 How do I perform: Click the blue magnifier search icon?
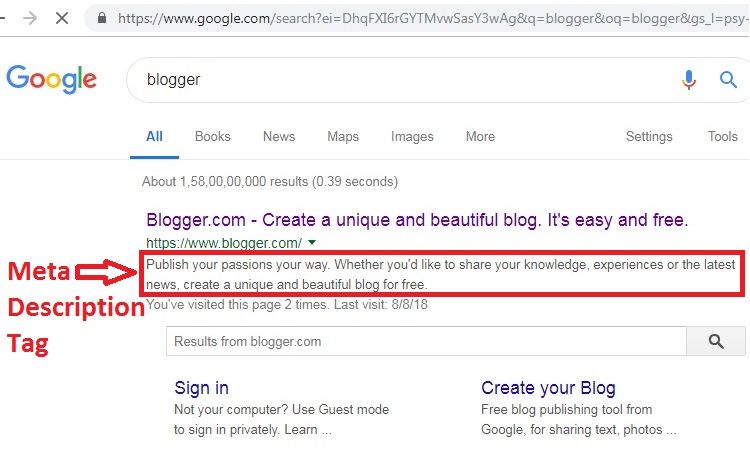(x=728, y=79)
